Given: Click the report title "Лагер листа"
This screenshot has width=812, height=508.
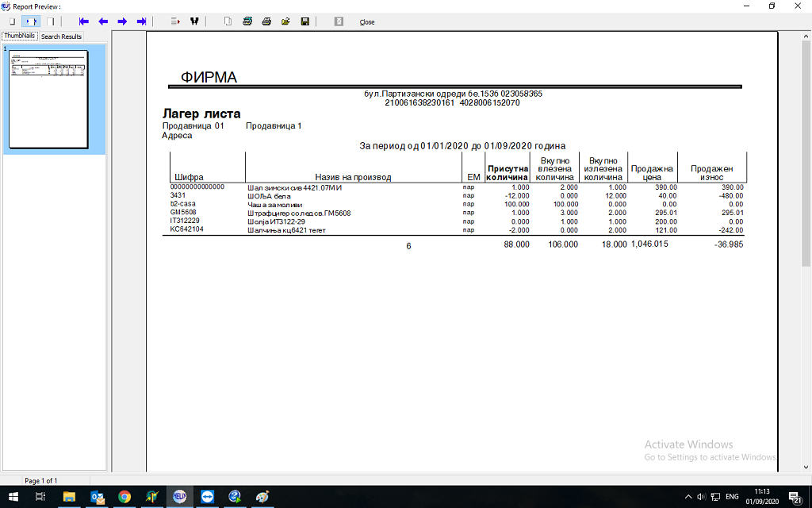Looking at the screenshot, I should [x=201, y=114].
